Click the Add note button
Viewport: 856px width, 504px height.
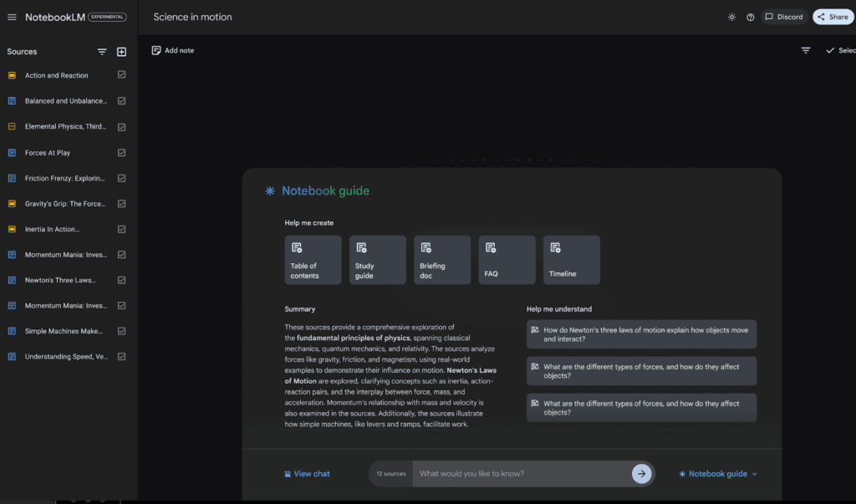tap(172, 50)
